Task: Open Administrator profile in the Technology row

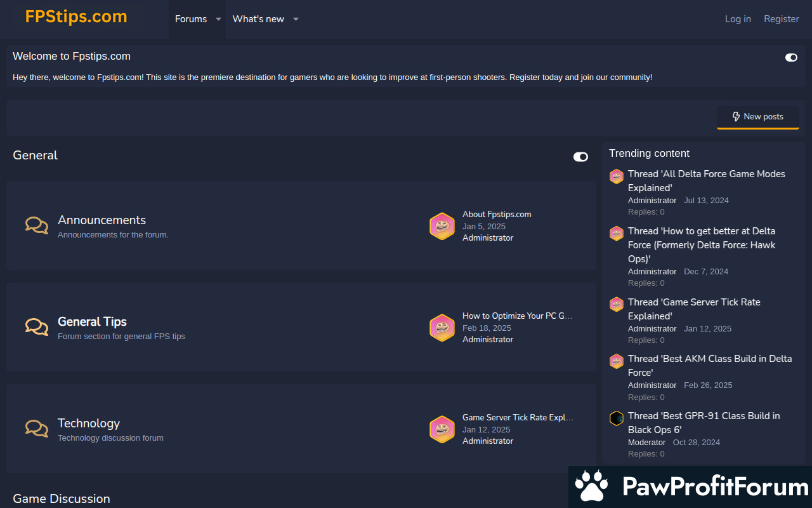Action: coord(488,441)
